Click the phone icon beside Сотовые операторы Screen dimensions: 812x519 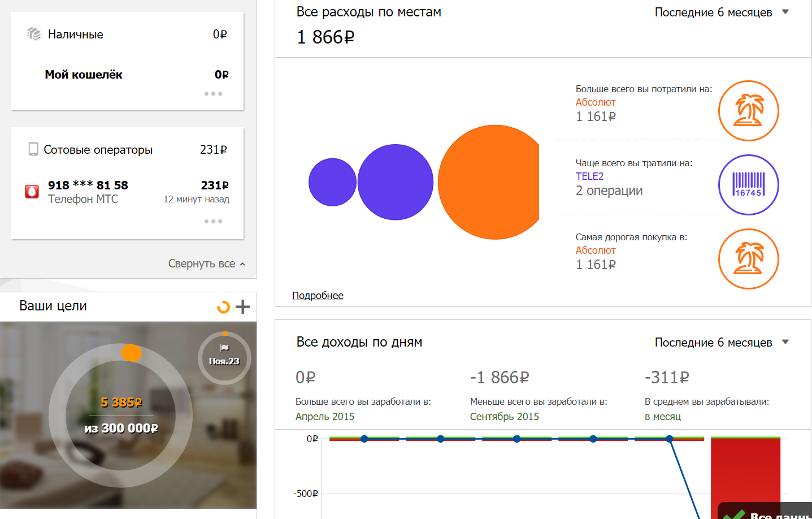click(33, 149)
